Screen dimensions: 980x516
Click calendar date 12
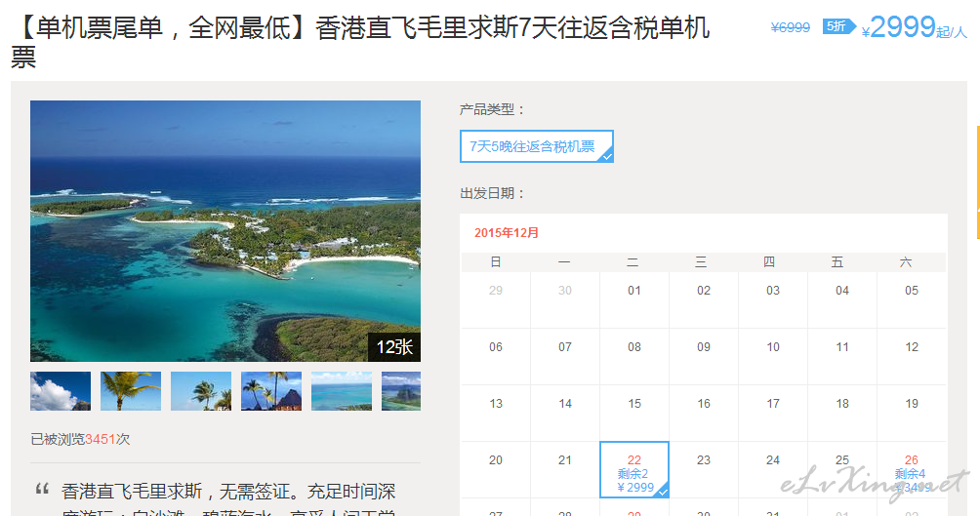[912, 346]
